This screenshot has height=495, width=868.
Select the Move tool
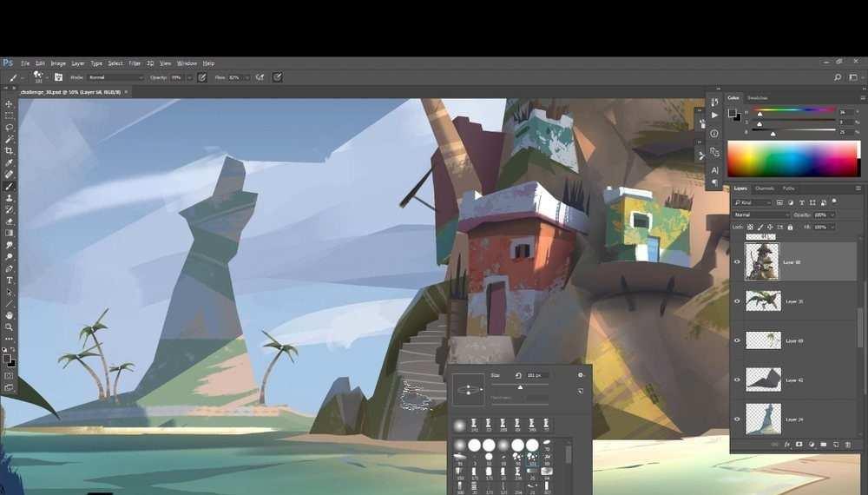[9, 104]
